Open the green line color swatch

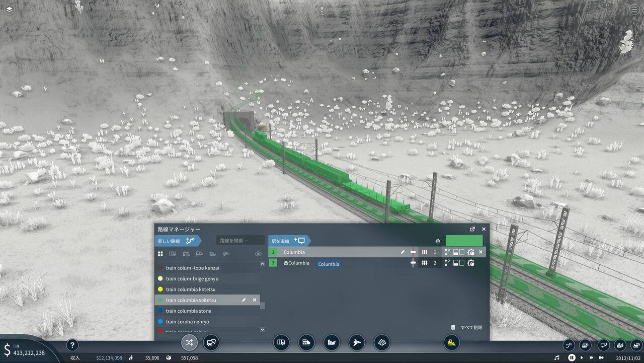click(x=464, y=241)
